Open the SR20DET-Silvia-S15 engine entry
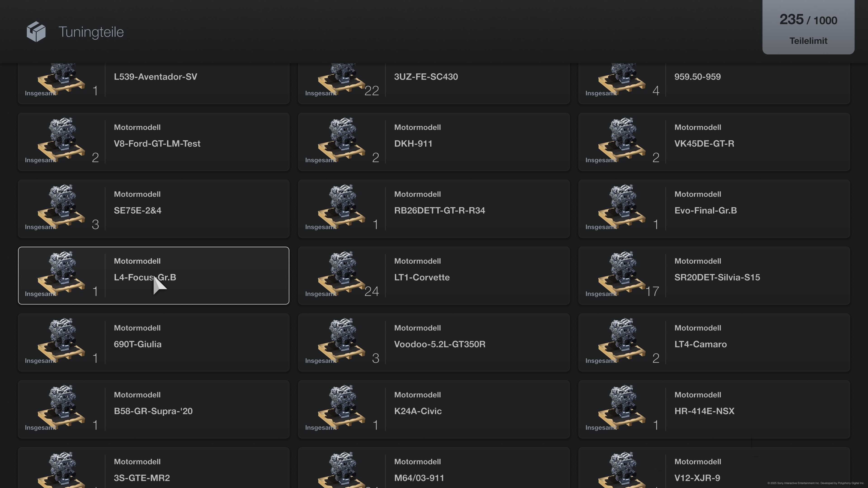Viewport: 868px width, 488px height. point(714,276)
